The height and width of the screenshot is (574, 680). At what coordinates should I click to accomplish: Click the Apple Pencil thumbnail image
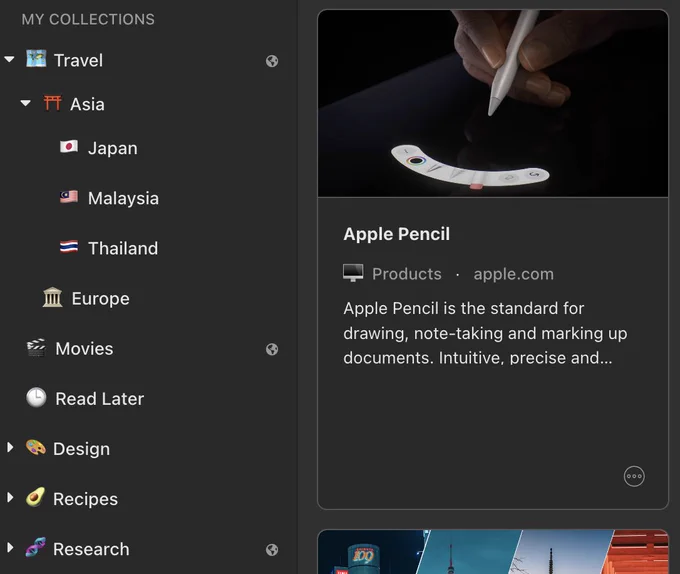493,104
